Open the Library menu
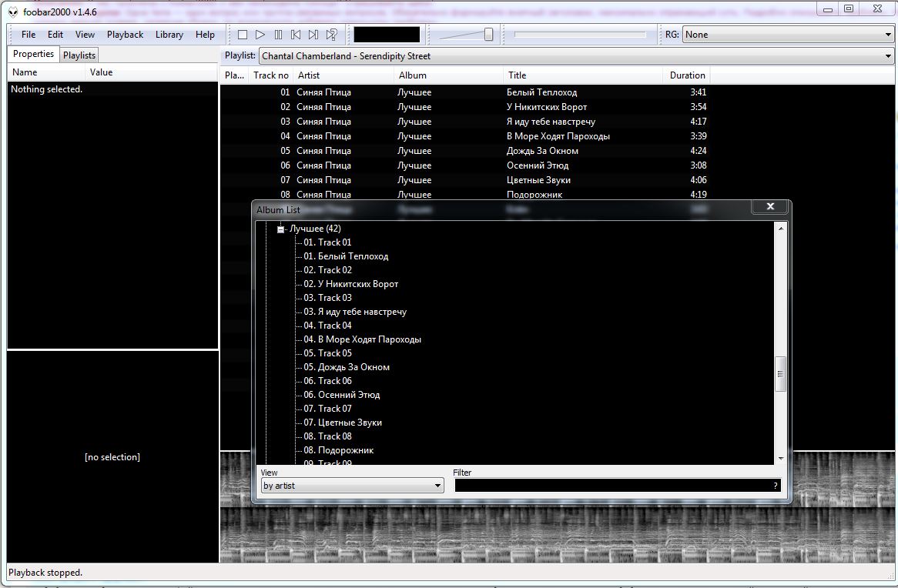The width and height of the screenshot is (898, 588). [x=169, y=35]
